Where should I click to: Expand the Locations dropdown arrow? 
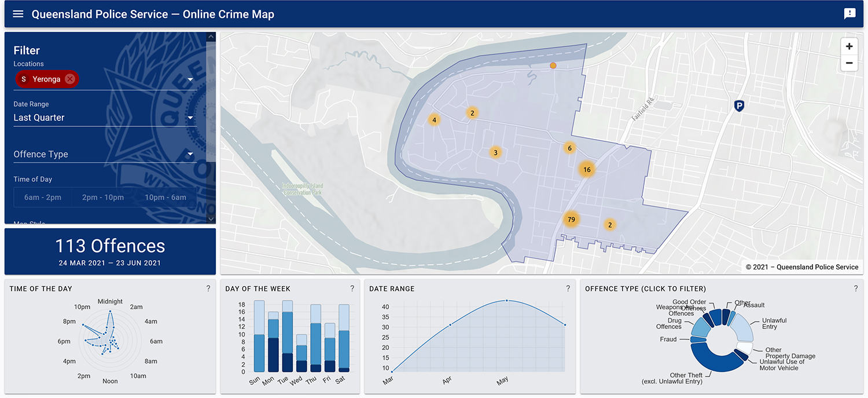pos(190,79)
